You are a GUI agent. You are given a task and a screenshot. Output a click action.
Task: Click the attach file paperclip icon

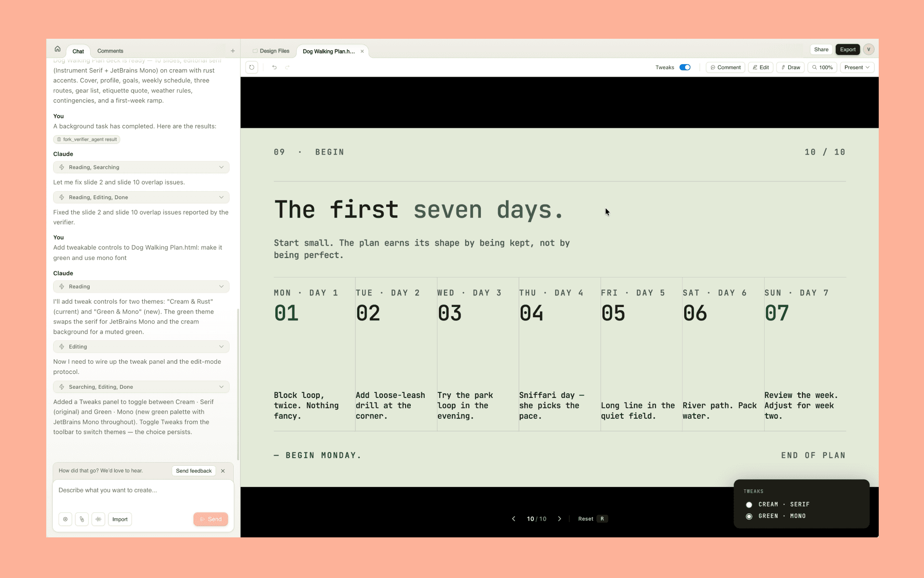82,519
